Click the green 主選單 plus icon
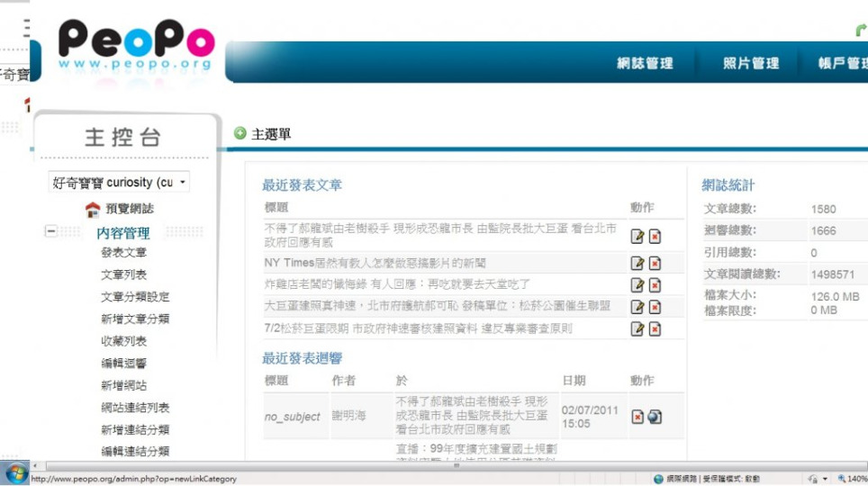 pyautogui.click(x=240, y=133)
